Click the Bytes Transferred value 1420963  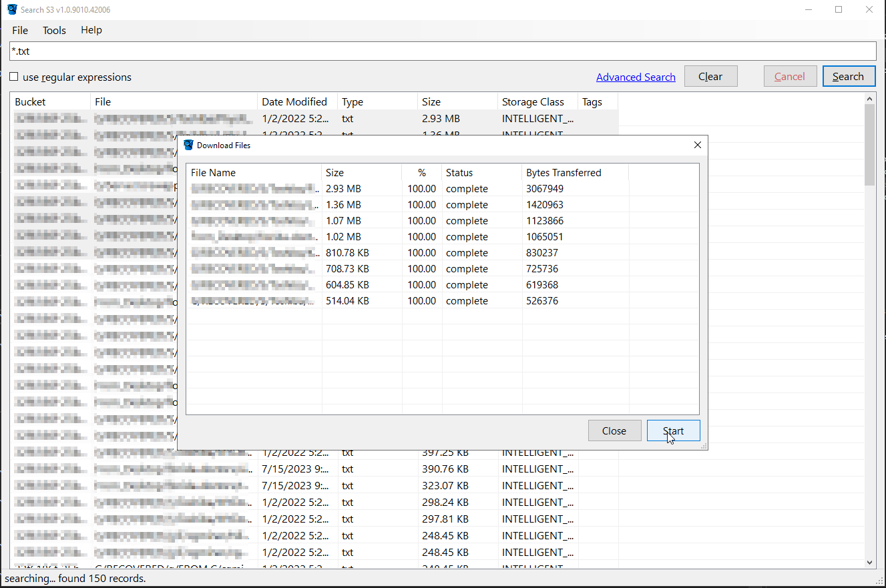pyautogui.click(x=545, y=204)
